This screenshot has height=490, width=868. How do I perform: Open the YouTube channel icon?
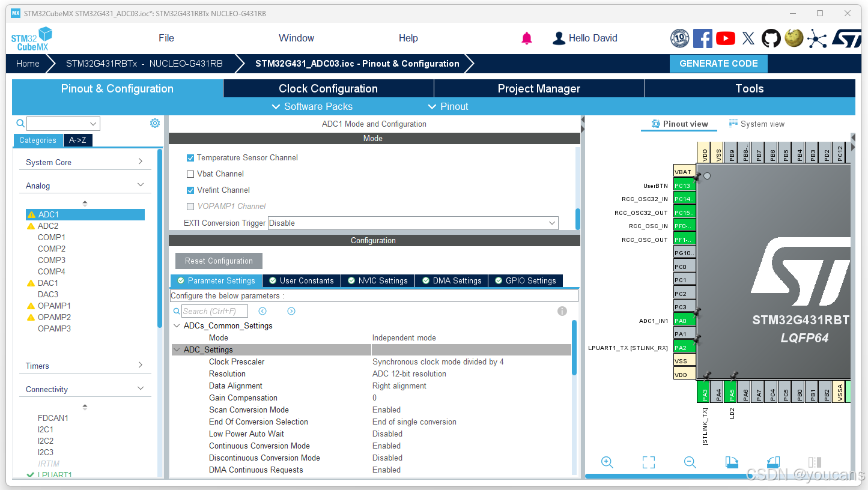point(726,38)
